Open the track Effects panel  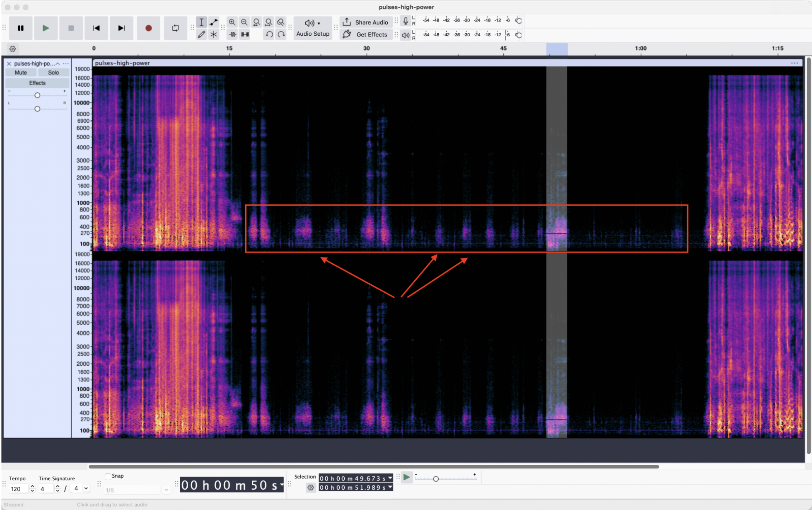37,83
